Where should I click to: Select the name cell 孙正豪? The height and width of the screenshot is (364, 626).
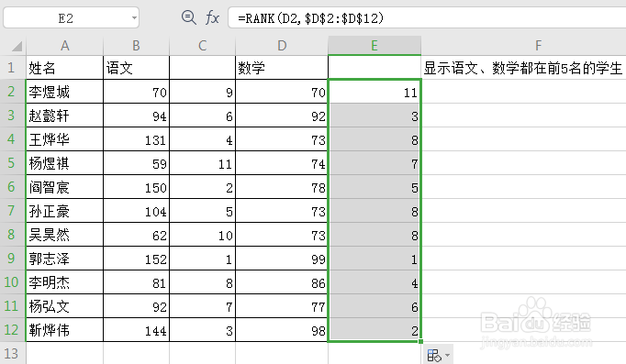click(64, 211)
